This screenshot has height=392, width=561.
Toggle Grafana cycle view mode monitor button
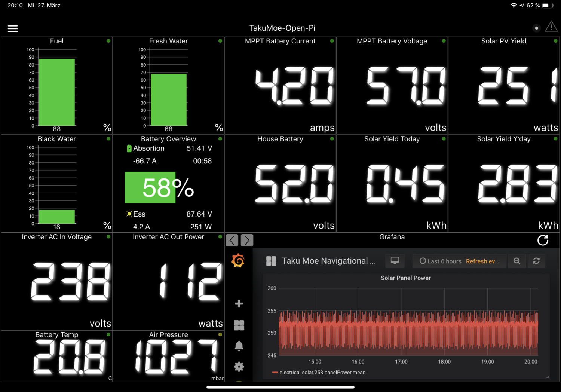point(395,261)
